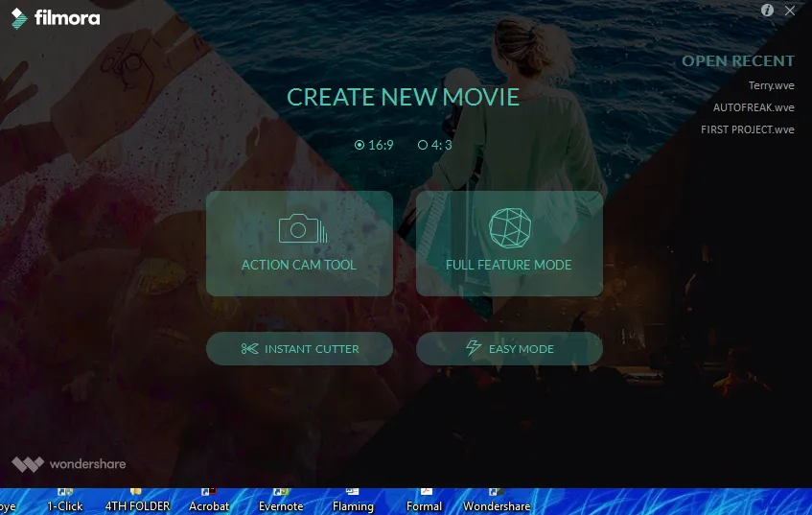The width and height of the screenshot is (812, 515).
Task: Click the Evernote desktop shortcut
Action: pos(281,502)
